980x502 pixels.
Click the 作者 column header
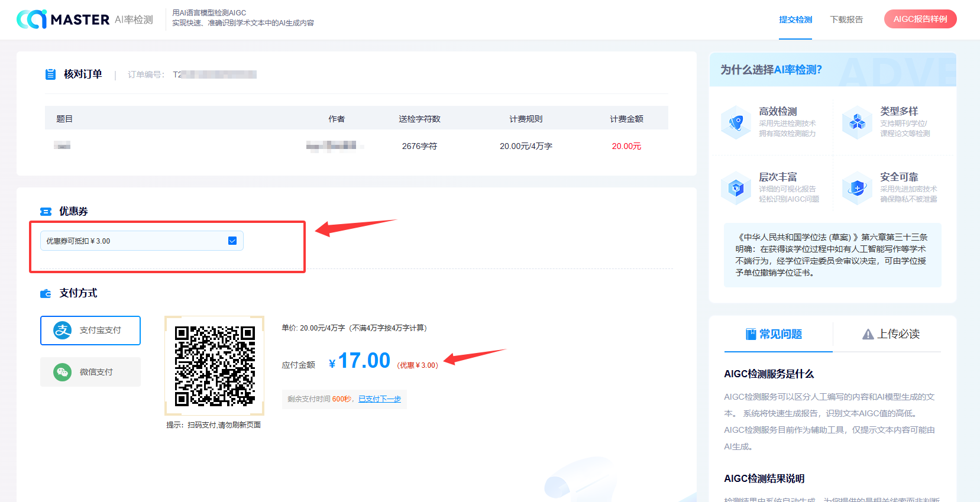tap(337, 119)
